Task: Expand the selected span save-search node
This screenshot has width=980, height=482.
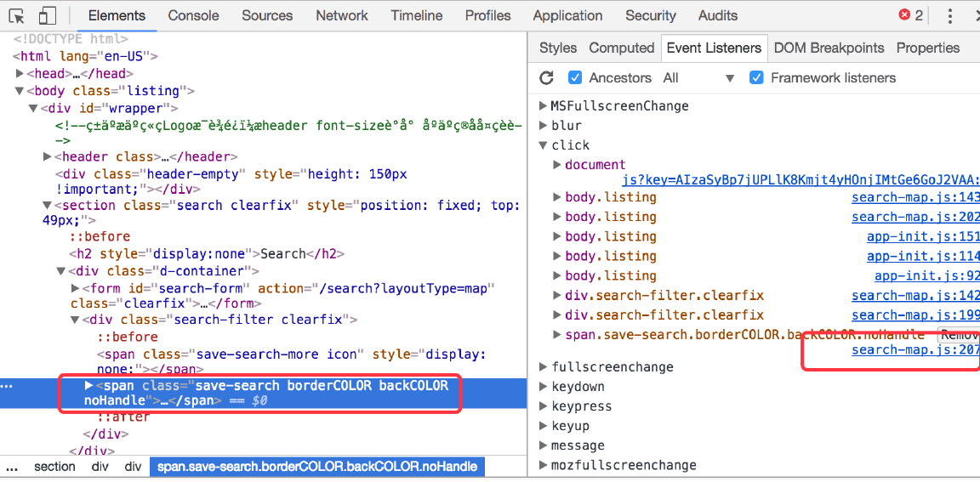Action: click(x=88, y=385)
